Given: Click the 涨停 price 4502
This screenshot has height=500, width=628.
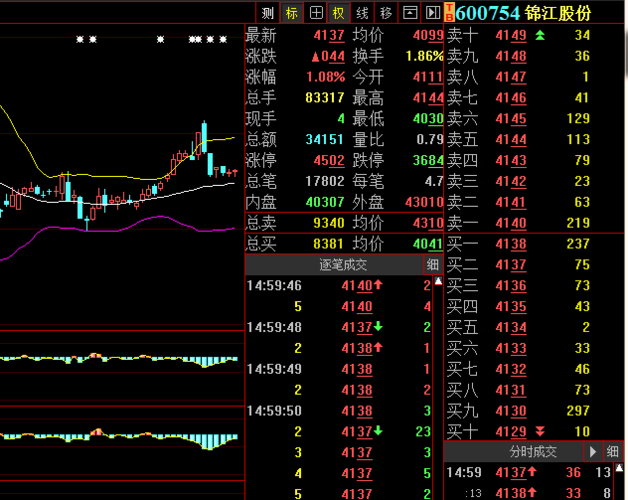Looking at the screenshot, I should (x=329, y=161).
